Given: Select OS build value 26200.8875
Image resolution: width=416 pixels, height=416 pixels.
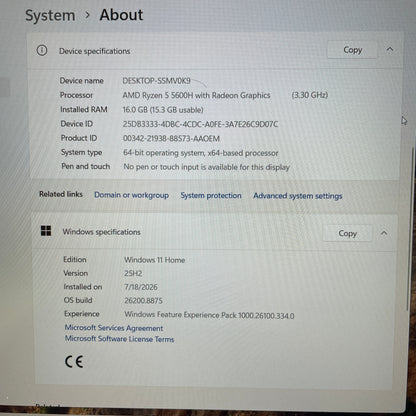Looking at the screenshot, I should (143, 301).
